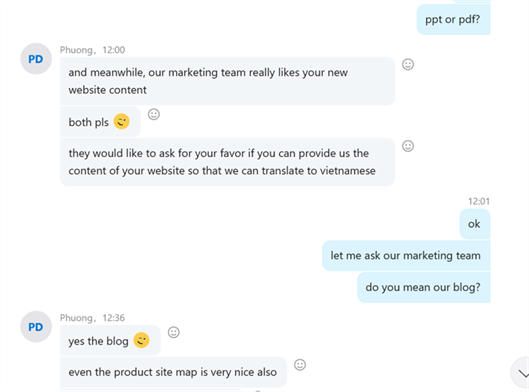529x392 pixels.
Task: Add a reaction to the translate to vietnamese message
Action: tap(408, 146)
